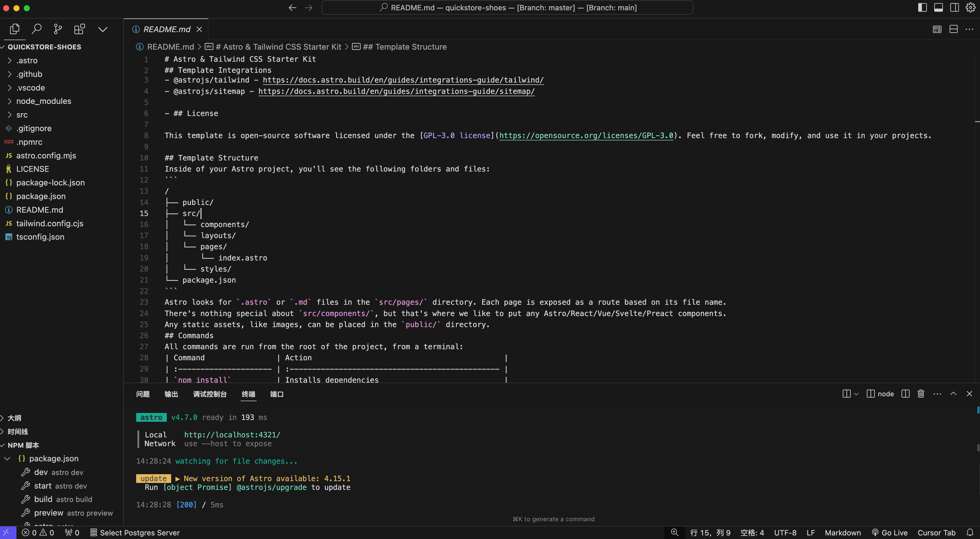Switch to the 端口 panel tab
The image size is (980, 539).
coord(277,394)
